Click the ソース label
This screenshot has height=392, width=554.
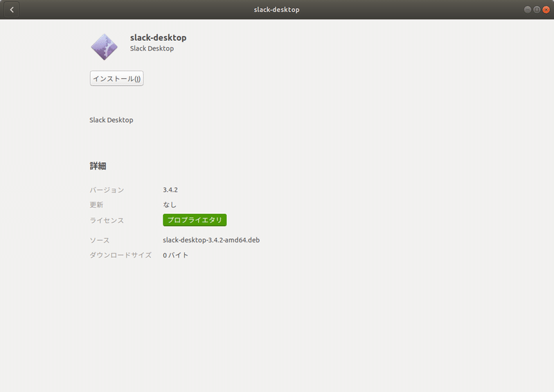click(x=100, y=240)
